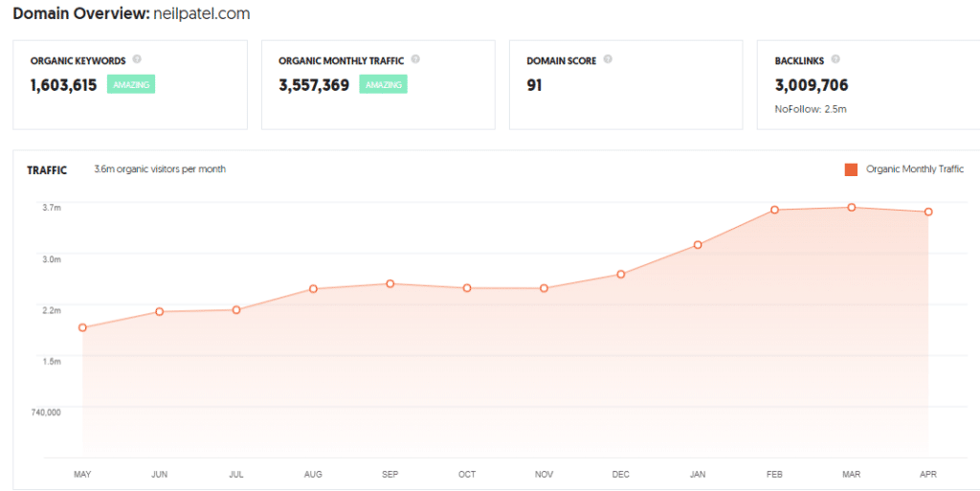Click the BACKLINKS card title
The height and width of the screenshot is (491, 980).
click(x=799, y=61)
